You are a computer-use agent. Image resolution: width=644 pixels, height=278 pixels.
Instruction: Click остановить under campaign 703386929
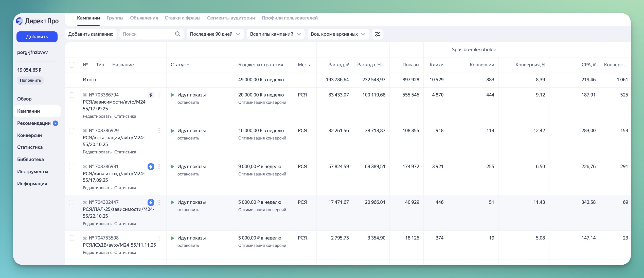coord(188,138)
